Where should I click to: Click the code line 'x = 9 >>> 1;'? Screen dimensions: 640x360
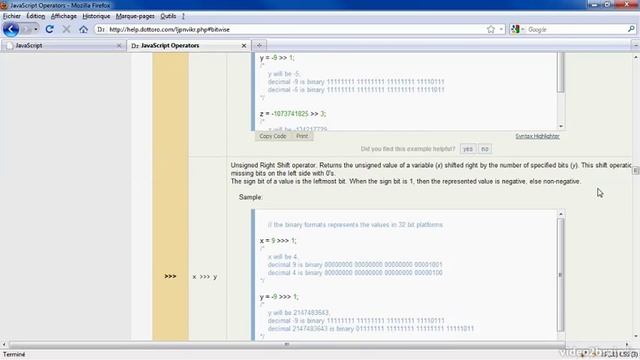click(278, 240)
